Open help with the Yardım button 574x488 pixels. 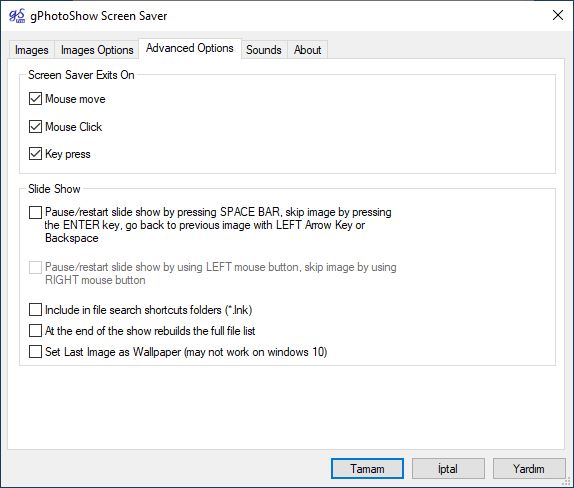pyautogui.click(x=529, y=469)
